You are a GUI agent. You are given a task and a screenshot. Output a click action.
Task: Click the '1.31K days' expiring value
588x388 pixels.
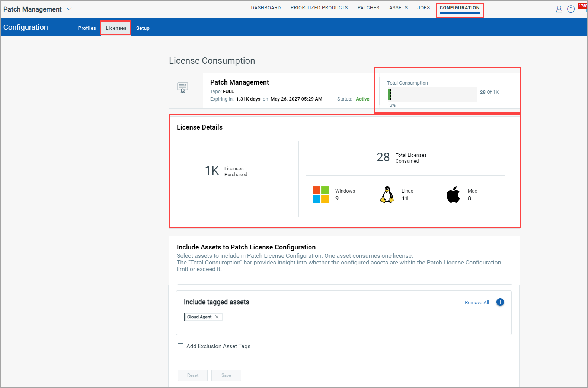[248, 99]
